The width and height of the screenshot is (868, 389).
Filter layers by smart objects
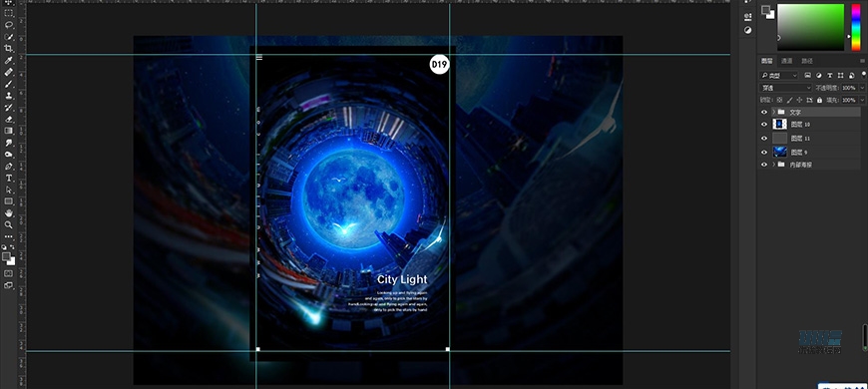(x=851, y=75)
